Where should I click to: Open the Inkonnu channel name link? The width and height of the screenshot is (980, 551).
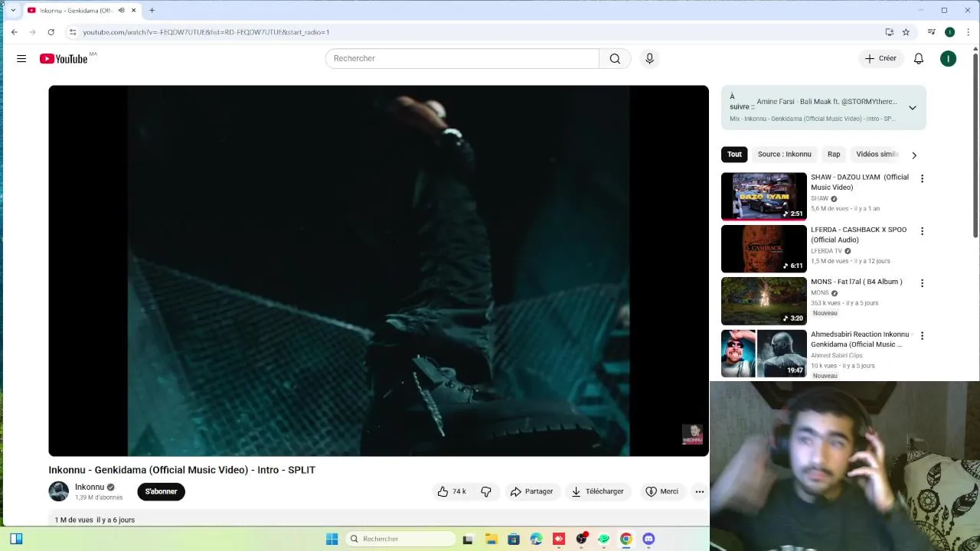pos(90,487)
